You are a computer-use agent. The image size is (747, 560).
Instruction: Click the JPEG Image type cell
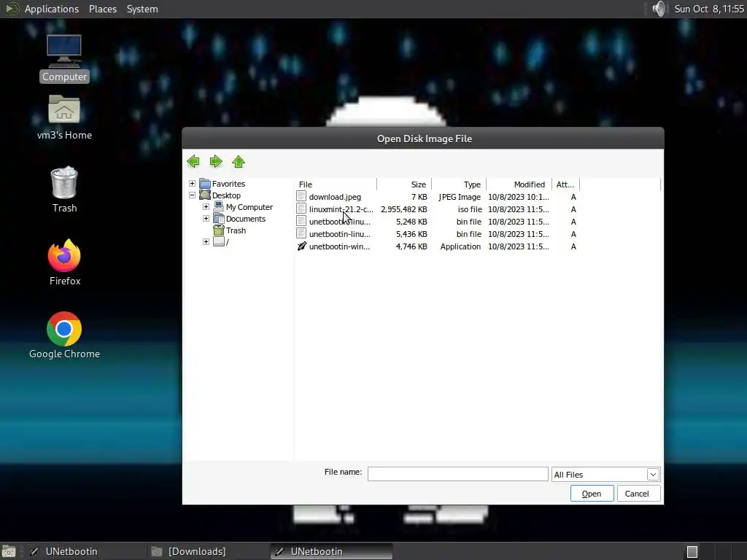(x=460, y=197)
